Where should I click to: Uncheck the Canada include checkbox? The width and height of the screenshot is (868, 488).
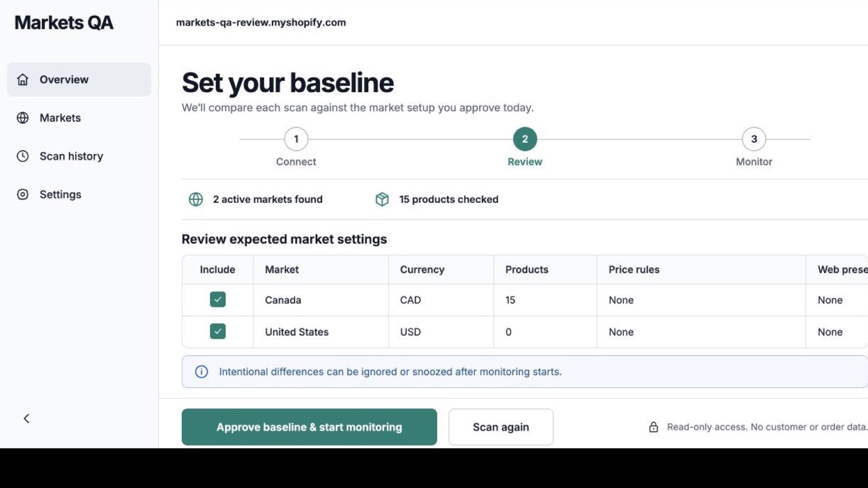(x=218, y=299)
